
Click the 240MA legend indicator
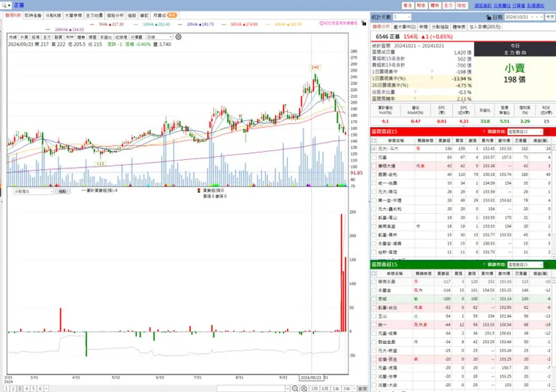coord(65,29)
